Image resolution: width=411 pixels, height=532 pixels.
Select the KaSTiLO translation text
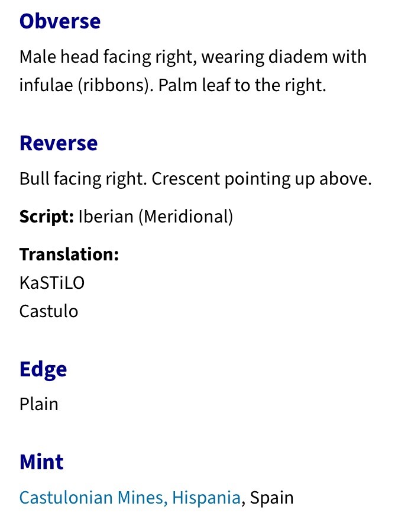click(x=52, y=283)
